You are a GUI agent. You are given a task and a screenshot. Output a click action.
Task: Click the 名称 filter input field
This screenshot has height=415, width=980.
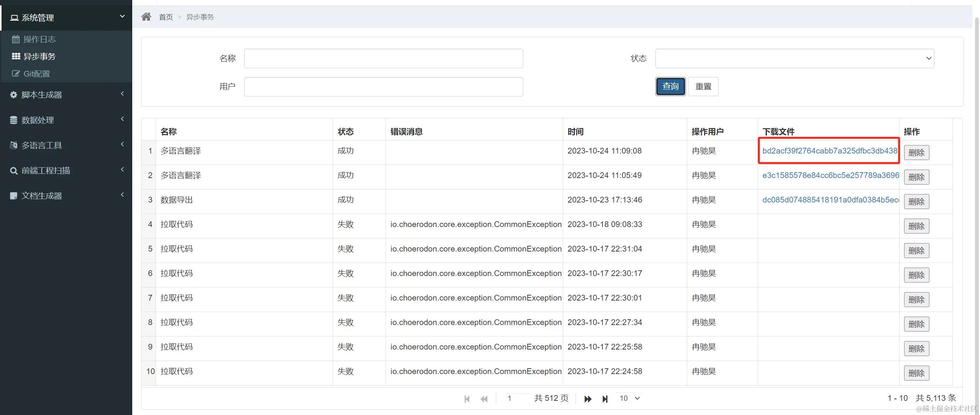click(383, 58)
